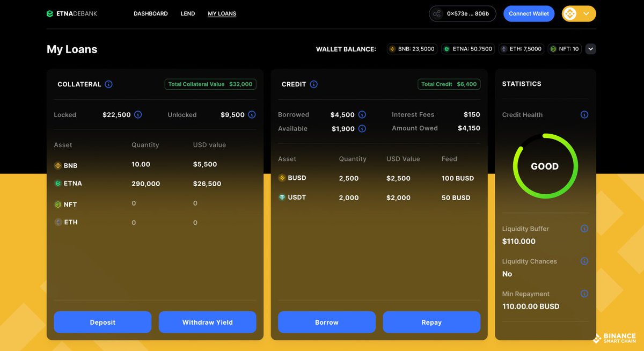Click the ETH asset icon in the Collateral table
The height and width of the screenshot is (351, 644).
coord(58,222)
